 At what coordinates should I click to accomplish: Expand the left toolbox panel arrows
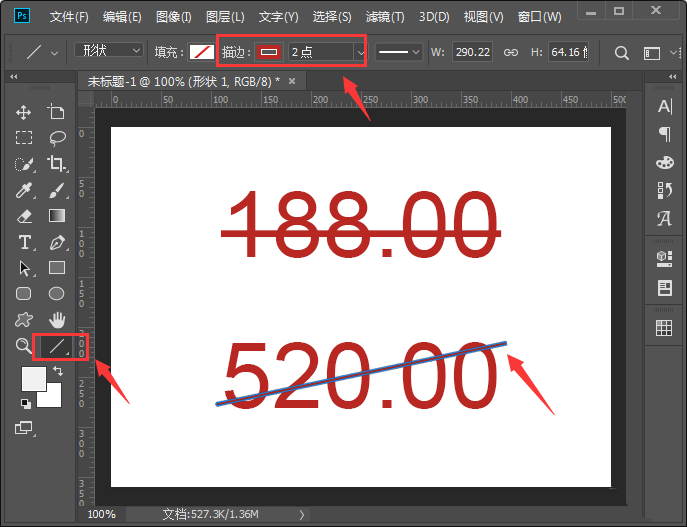14,77
